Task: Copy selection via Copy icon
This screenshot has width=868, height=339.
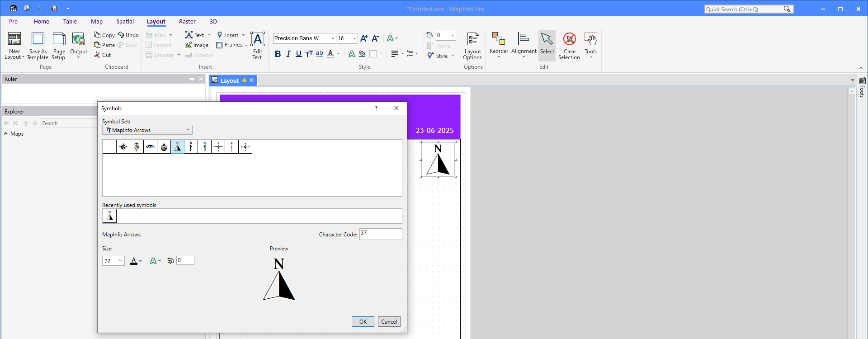Action: click(97, 35)
